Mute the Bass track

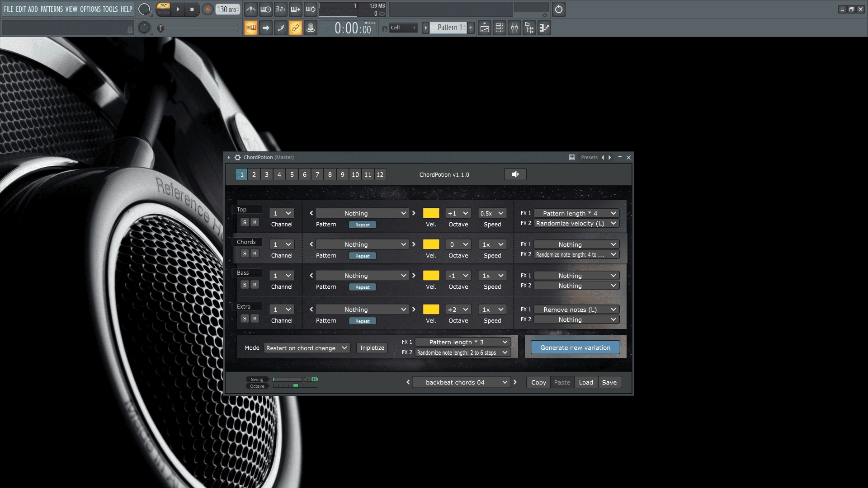tap(255, 285)
